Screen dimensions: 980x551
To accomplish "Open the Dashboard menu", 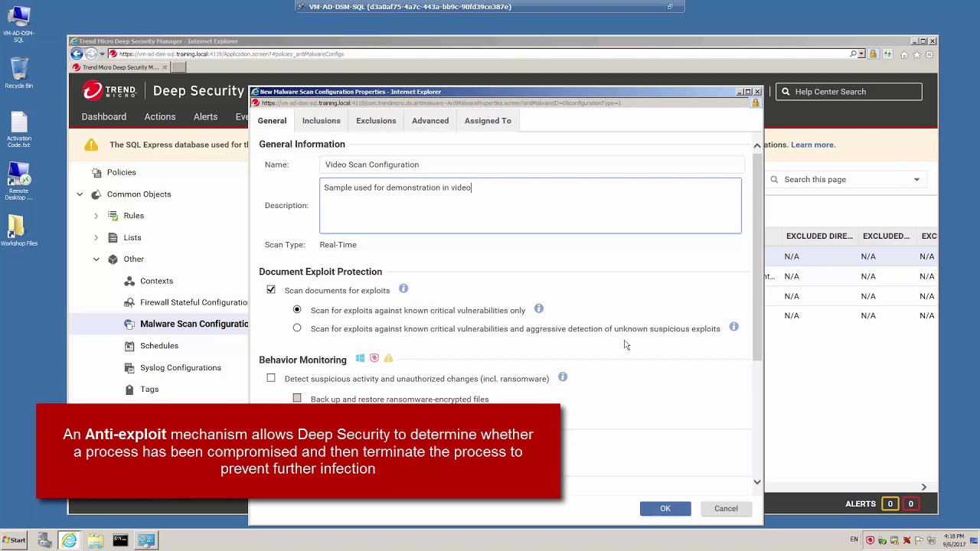I will pyautogui.click(x=104, y=117).
